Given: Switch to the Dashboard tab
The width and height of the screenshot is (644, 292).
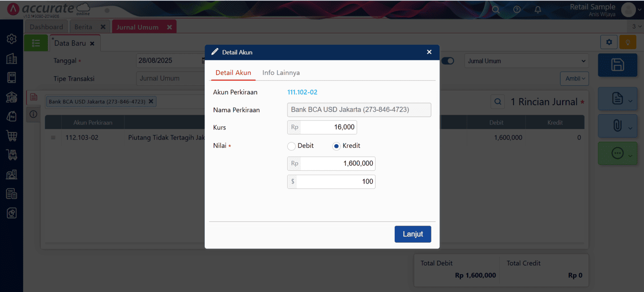Looking at the screenshot, I should click(46, 27).
